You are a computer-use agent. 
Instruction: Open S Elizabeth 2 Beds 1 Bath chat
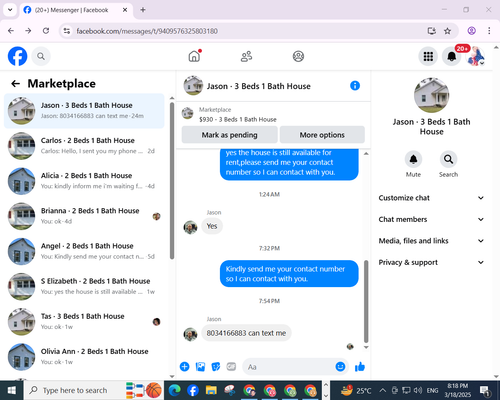[x=84, y=286]
